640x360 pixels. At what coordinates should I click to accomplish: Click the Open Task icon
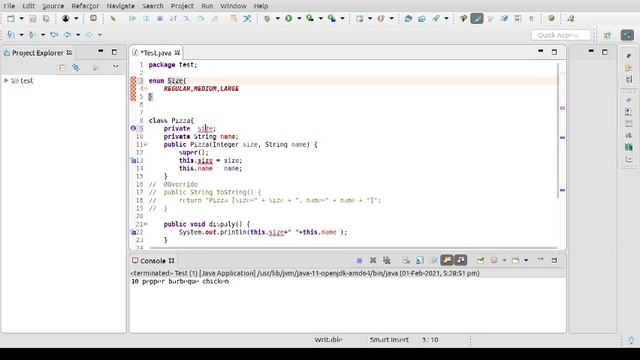coord(422,18)
